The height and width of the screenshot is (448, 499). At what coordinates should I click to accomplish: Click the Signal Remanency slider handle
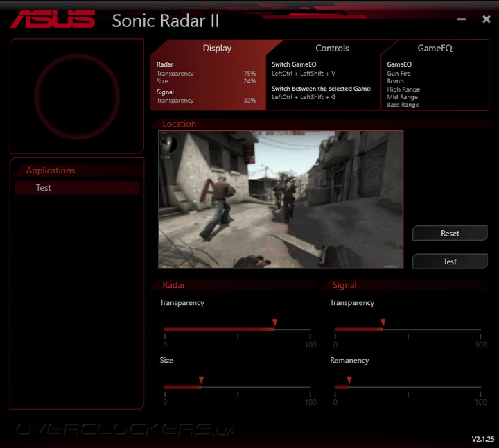[349, 379]
